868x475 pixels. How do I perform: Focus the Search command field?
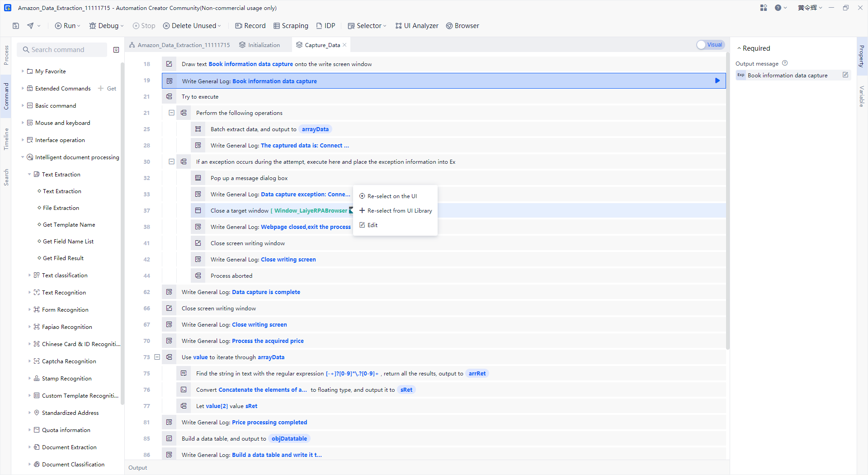(x=63, y=50)
